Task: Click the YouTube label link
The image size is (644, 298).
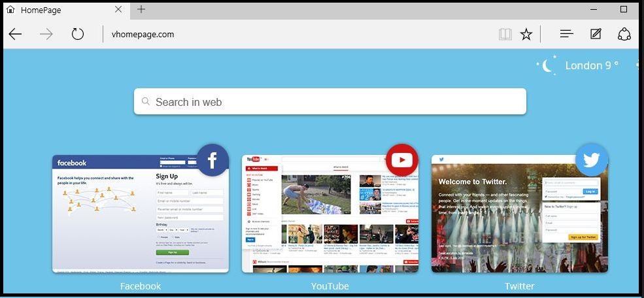Action: pos(330,286)
